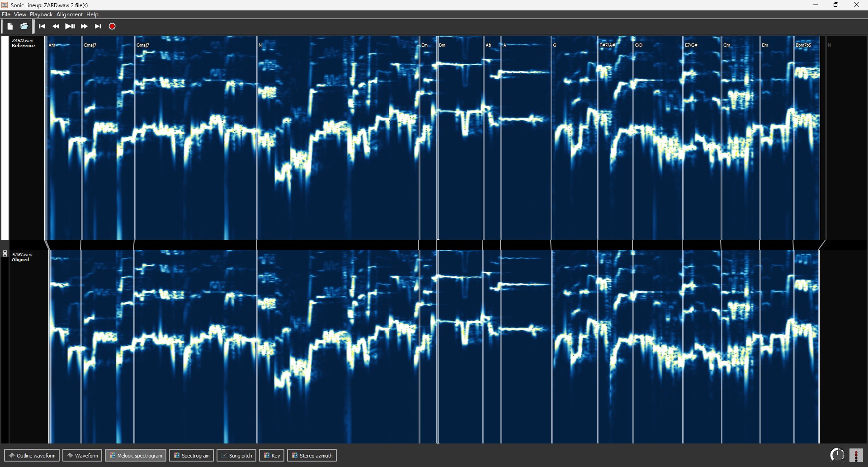The width and height of the screenshot is (868, 467).
Task: Toggle the Melodic spectrogram view
Action: pos(136,456)
